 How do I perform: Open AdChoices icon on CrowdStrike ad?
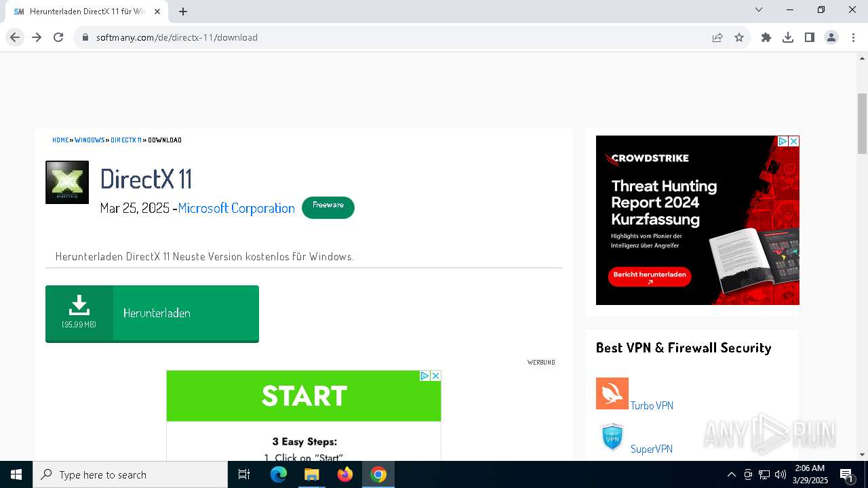(x=783, y=141)
